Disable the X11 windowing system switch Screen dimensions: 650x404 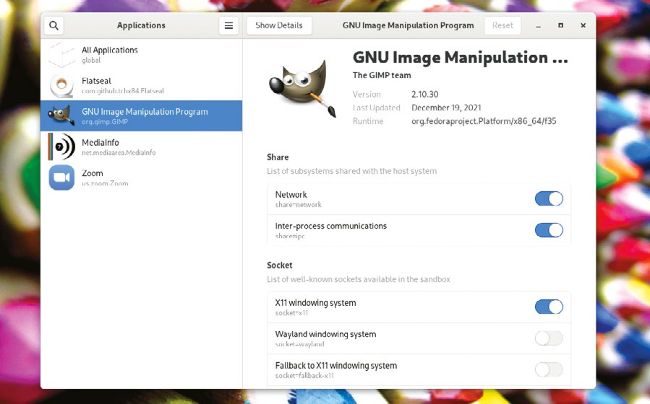click(549, 307)
